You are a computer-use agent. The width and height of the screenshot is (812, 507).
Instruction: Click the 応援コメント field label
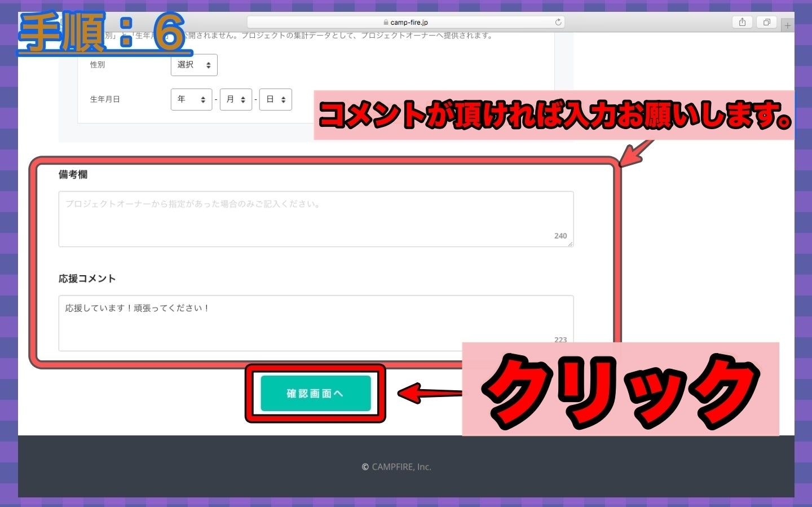pos(87,278)
